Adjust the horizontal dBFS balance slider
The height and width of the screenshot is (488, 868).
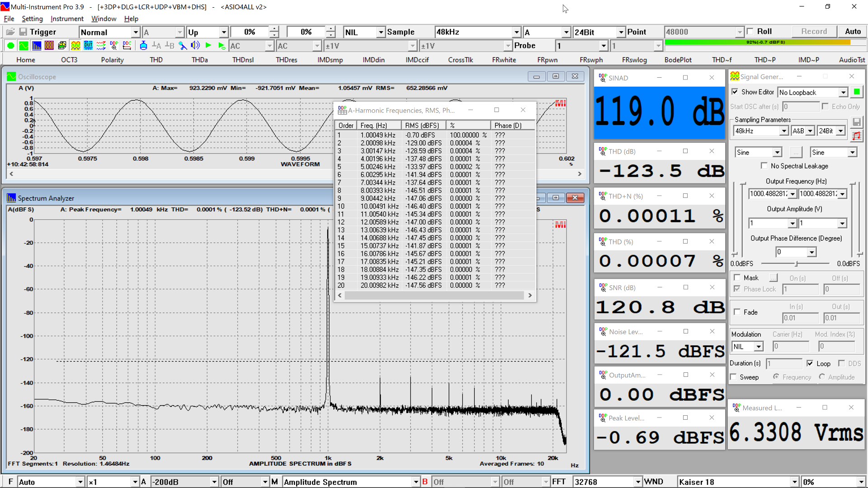(795, 263)
